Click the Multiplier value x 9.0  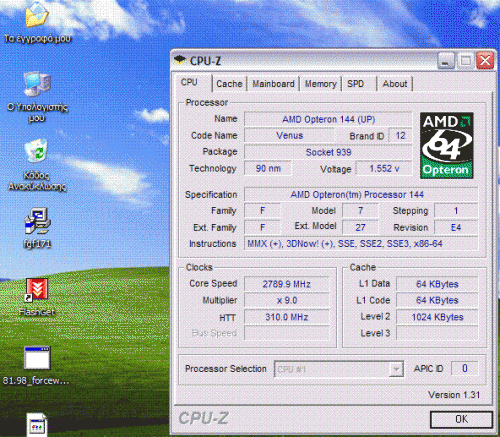point(287,300)
